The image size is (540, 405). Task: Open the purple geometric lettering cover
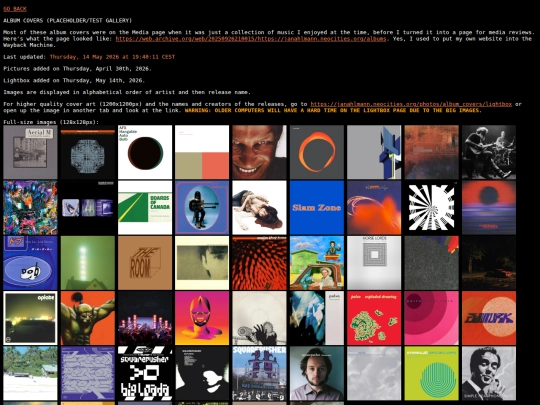88,373
